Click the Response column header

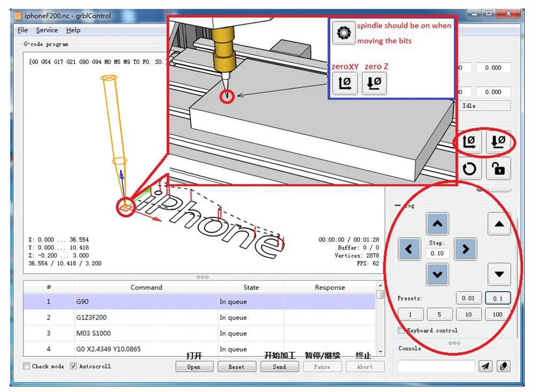tap(330, 287)
